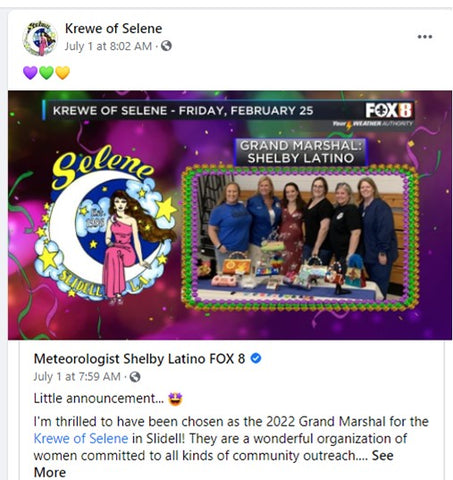Click the Grand Marshal Shelby Latino banner
453x480 pixels.
301,152
